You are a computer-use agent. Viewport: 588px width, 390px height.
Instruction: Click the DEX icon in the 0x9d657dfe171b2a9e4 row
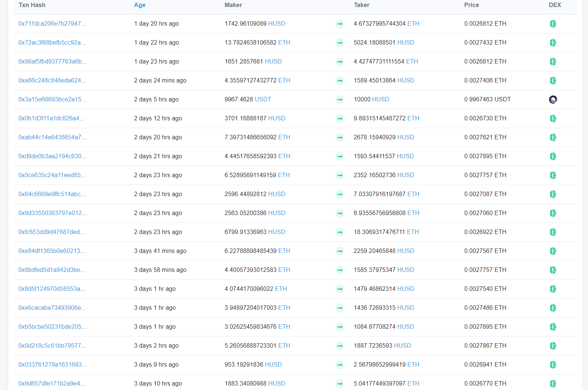point(553,384)
